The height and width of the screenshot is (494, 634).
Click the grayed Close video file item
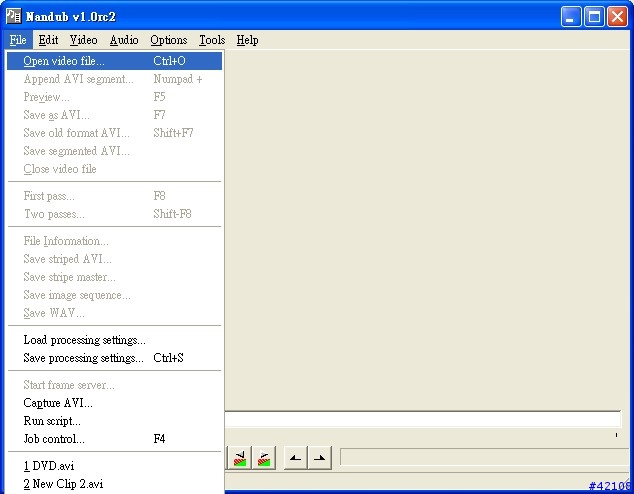click(114, 169)
